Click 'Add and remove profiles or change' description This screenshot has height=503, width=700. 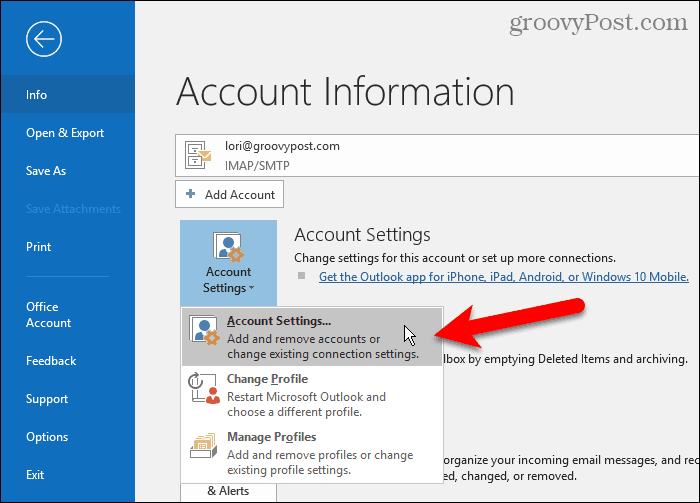pos(320,455)
